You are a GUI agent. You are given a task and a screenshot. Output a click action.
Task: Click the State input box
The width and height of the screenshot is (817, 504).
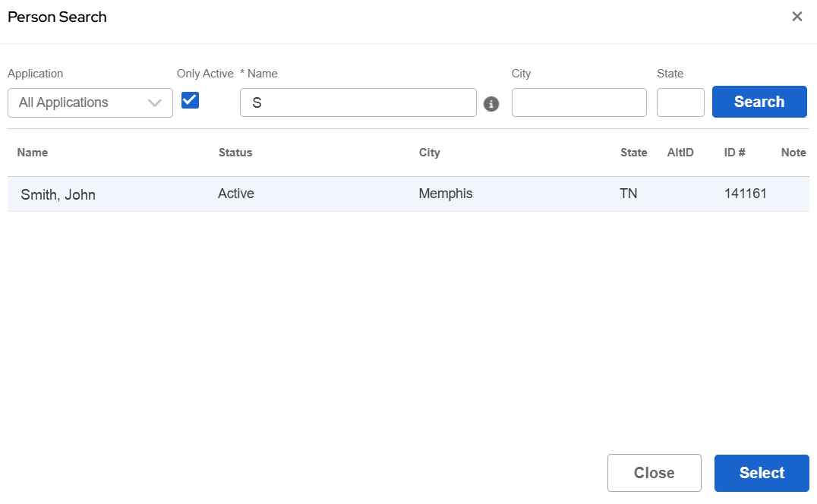pyautogui.click(x=680, y=102)
